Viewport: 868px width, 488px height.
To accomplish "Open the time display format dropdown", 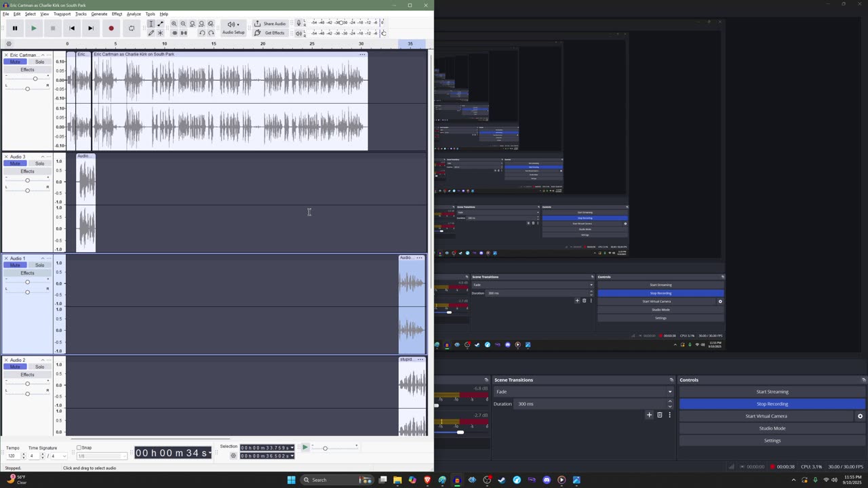I will (x=209, y=453).
